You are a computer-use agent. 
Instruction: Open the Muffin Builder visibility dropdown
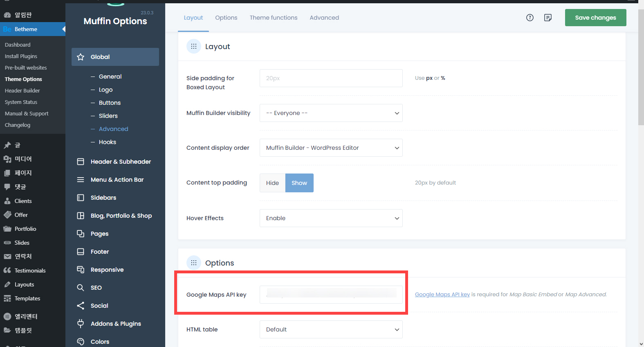coord(331,113)
